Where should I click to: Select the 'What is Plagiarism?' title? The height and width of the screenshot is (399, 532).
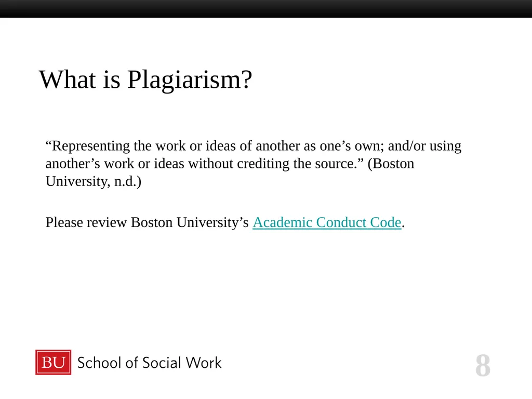click(x=145, y=80)
